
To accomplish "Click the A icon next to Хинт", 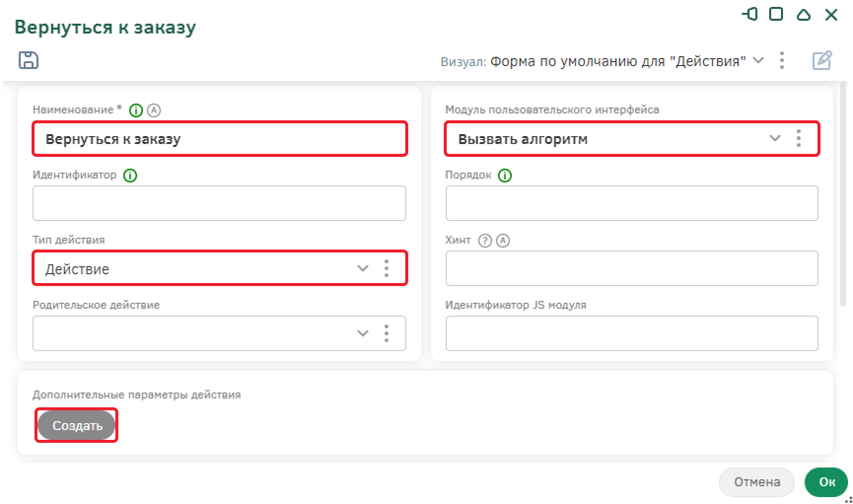I will pyautogui.click(x=503, y=241).
